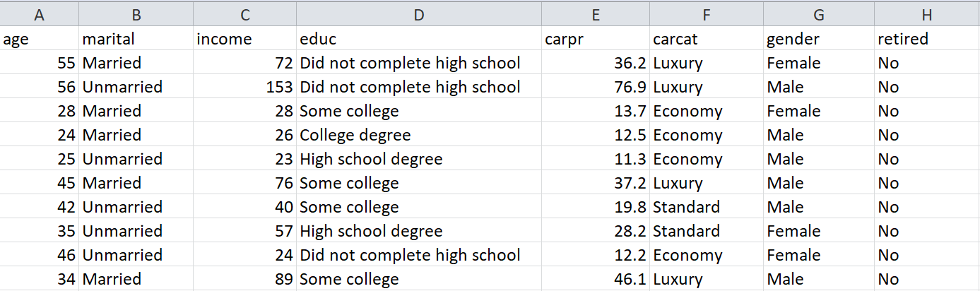Select the 'Standard' carcat cell beside 19.8

[x=707, y=207]
